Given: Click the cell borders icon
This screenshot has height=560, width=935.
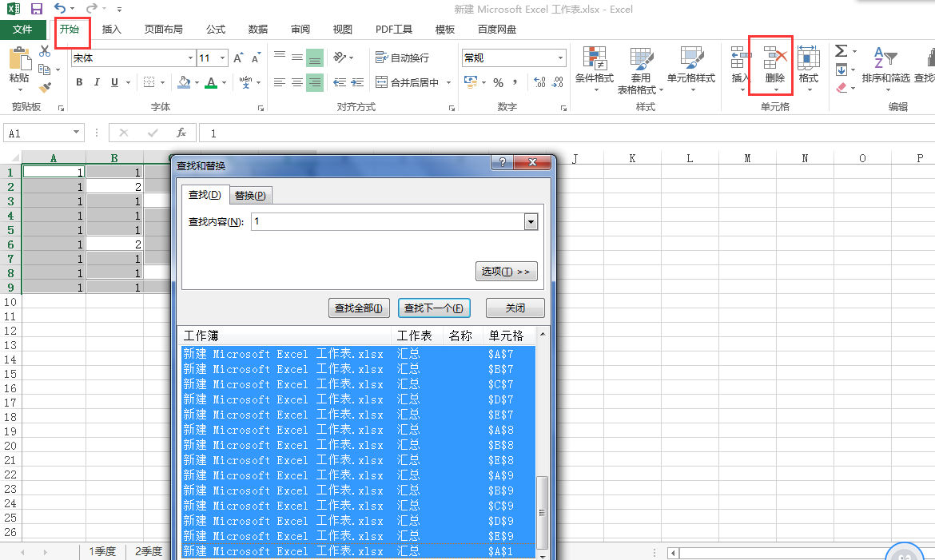Looking at the screenshot, I should [149, 82].
